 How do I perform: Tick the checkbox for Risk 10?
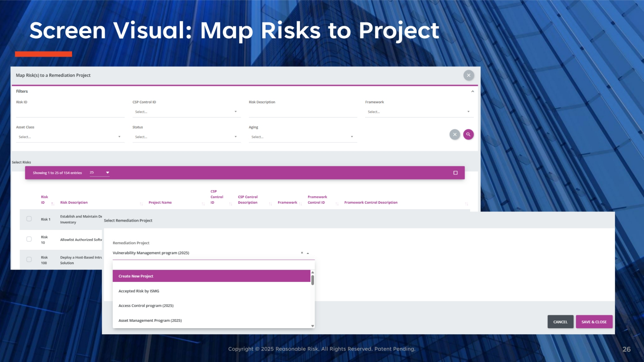(29, 239)
